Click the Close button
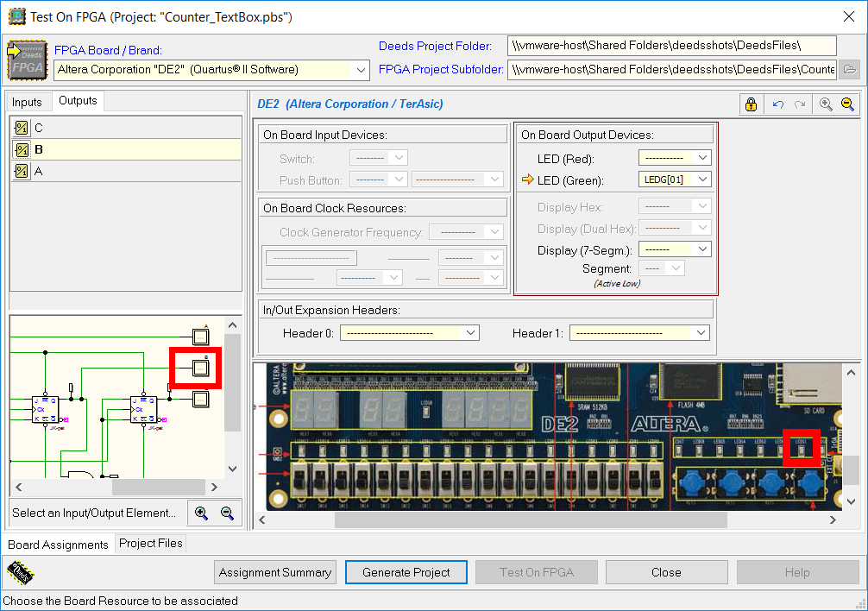Viewport: 868px width, 611px height. [x=666, y=572]
